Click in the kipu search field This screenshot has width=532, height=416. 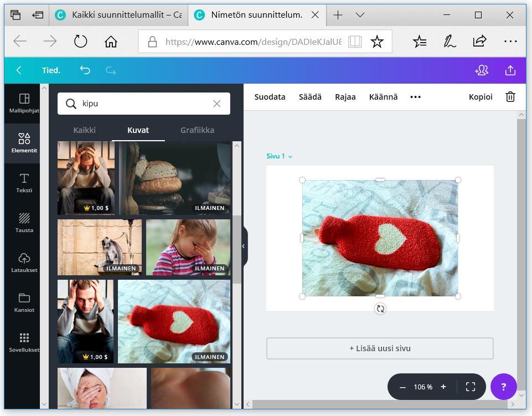[144, 104]
